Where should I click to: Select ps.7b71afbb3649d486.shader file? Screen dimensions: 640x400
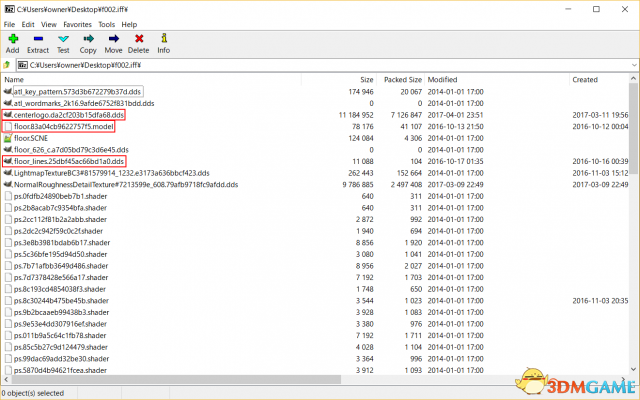point(61,266)
